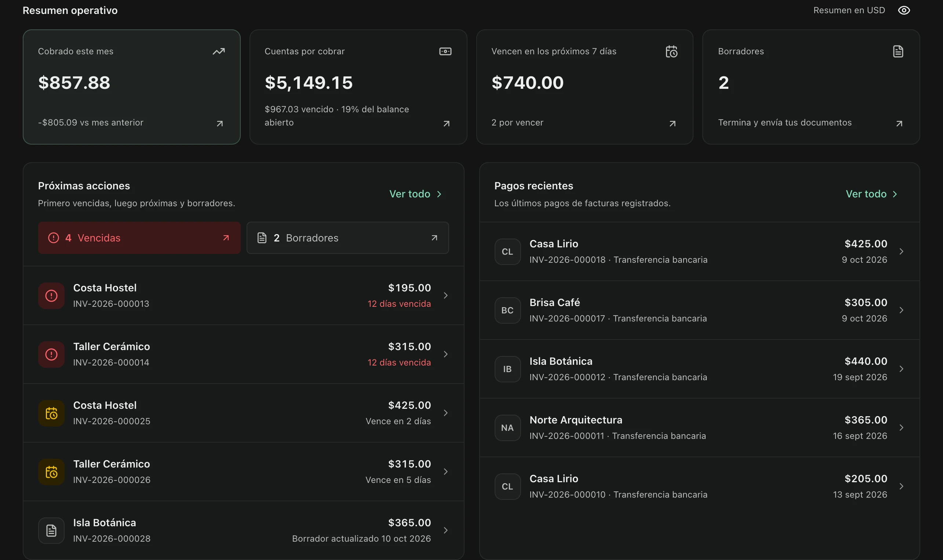Viewport: 943px width, 560px height.
Task: Filter by 4 Vencidas
Action: click(139, 238)
